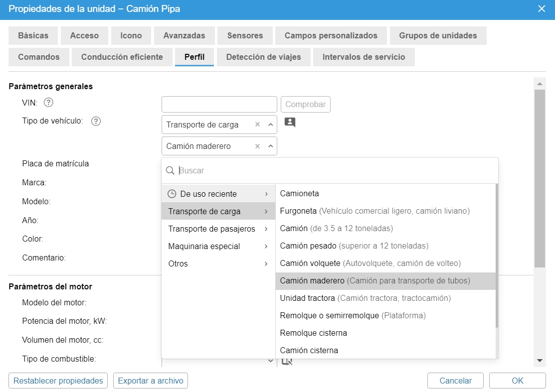Viewport: 555px width, 392px height.
Task: Click the VIN help question mark icon
Action: [48, 103]
